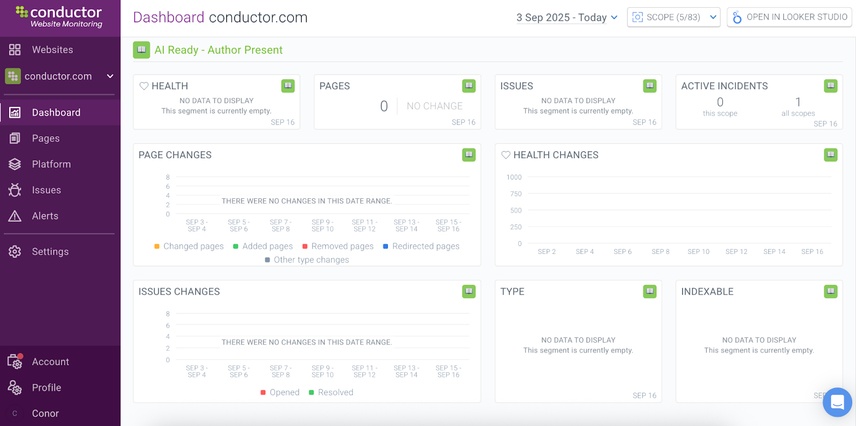Open Settings in the sidebar
The height and width of the screenshot is (426, 856).
[50, 251]
